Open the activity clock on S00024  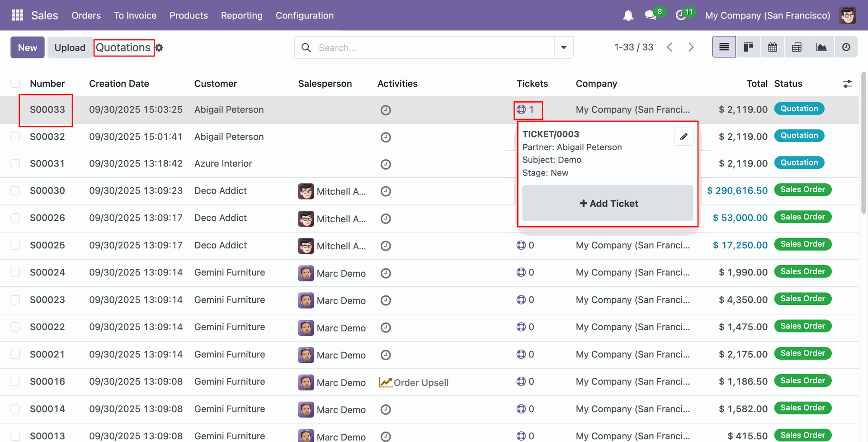386,273
